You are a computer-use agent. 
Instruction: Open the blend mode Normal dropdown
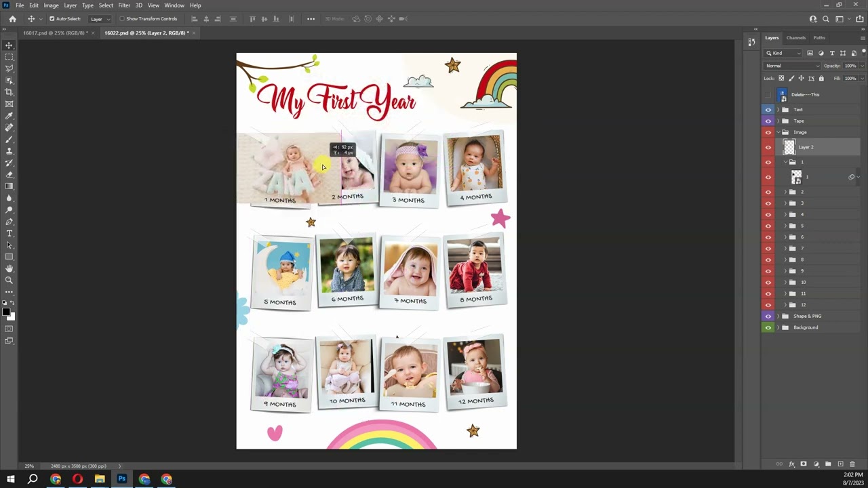coord(792,66)
